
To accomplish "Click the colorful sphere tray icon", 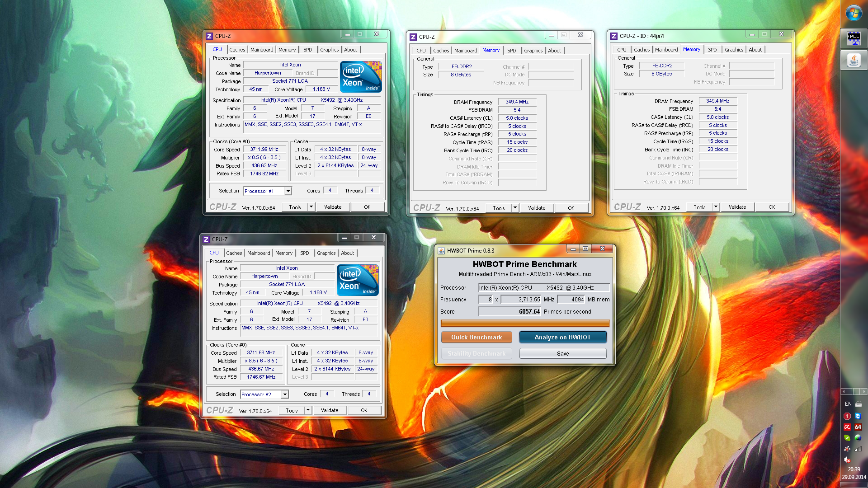I will [858, 438].
